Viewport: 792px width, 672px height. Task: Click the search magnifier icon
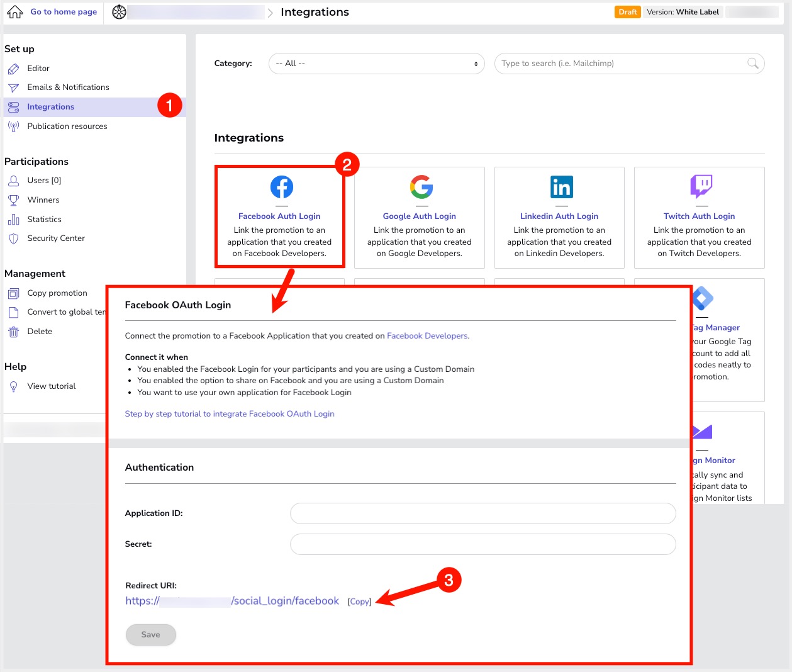click(x=752, y=63)
